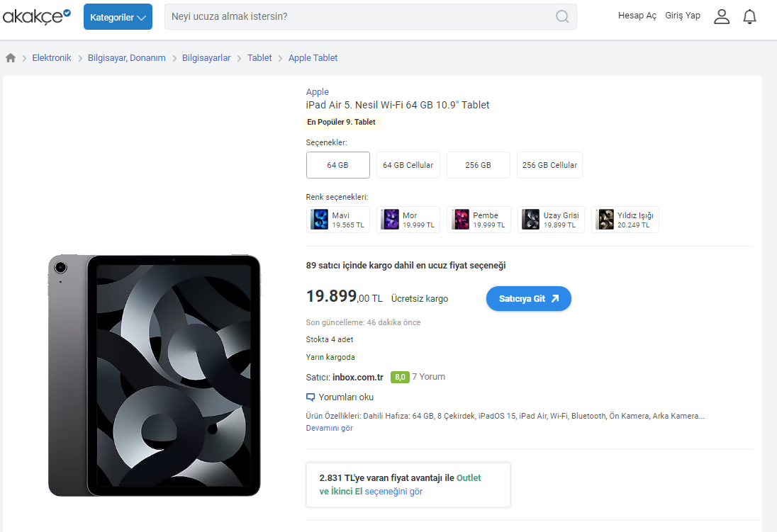Click the green 8,0 seller rating badge

(x=400, y=377)
